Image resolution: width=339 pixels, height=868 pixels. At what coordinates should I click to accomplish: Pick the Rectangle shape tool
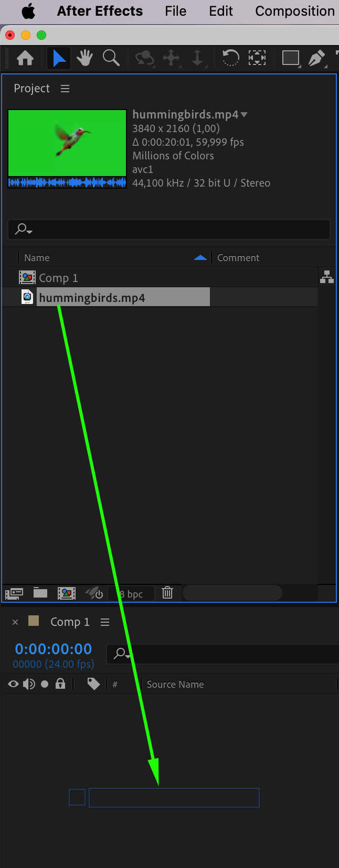(290, 58)
